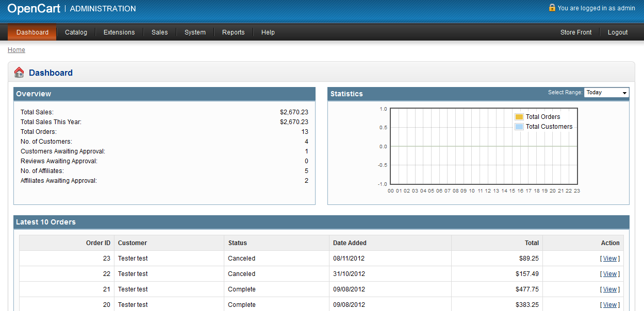Log out of the admin panel
Viewport: 644px width, 311px height.
tap(617, 32)
